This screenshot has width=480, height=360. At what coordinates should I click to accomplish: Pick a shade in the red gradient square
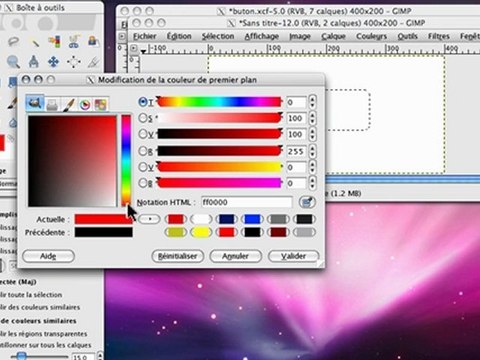point(72,161)
